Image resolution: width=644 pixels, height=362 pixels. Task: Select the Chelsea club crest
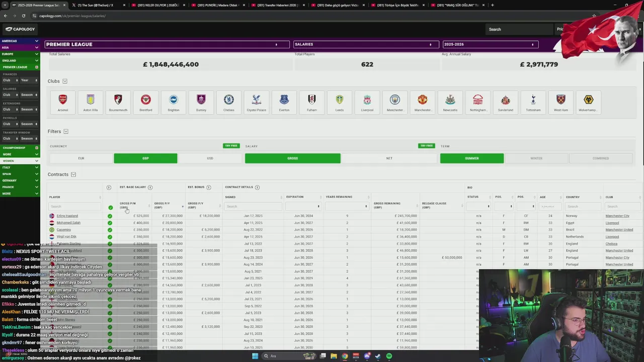[228, 100]
